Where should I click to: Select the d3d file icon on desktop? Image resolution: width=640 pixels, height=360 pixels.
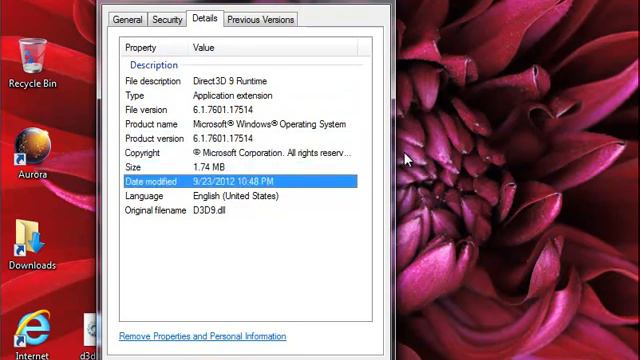90,337
